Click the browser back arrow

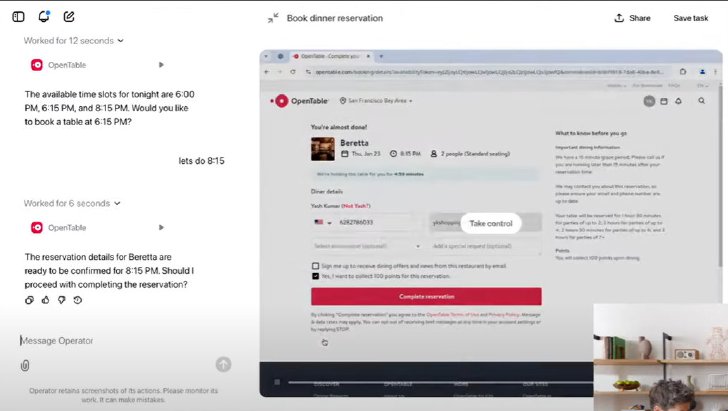click(266, 72)
